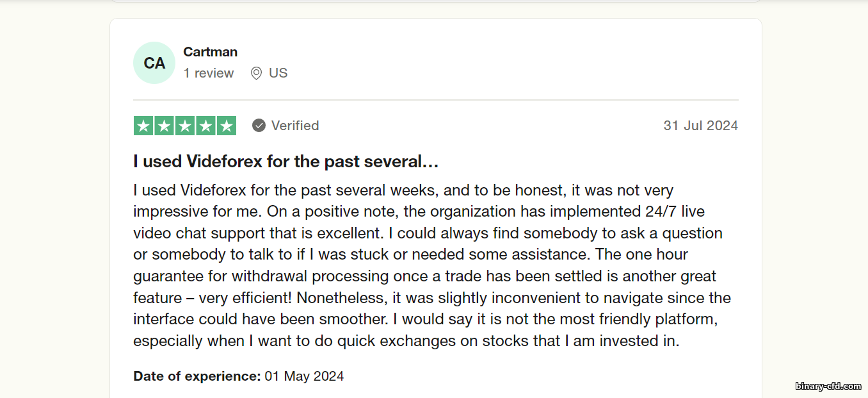
Task: Click the Verified label text
Action: (x=295, y=126)
